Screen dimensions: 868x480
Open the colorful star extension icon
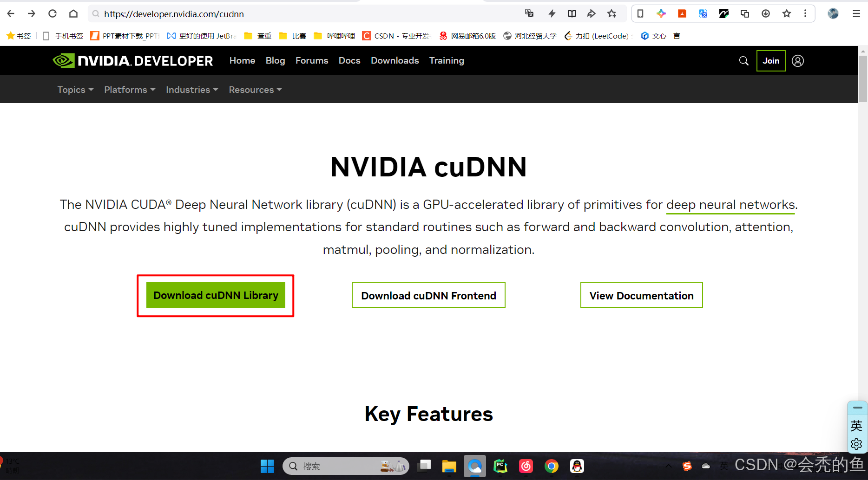(x=661, y=13)
